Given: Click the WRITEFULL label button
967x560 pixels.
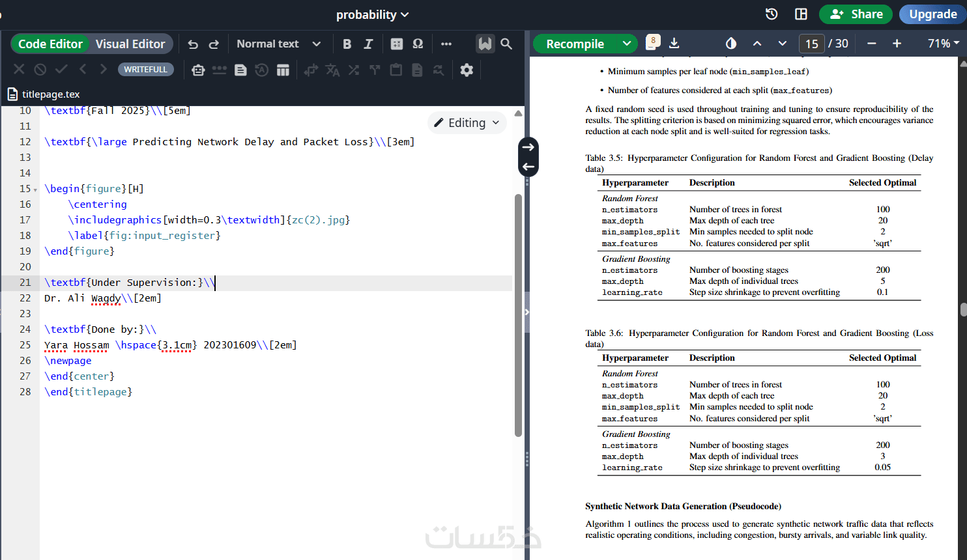Looking at the screenshot, I should (x=145, y=70).
